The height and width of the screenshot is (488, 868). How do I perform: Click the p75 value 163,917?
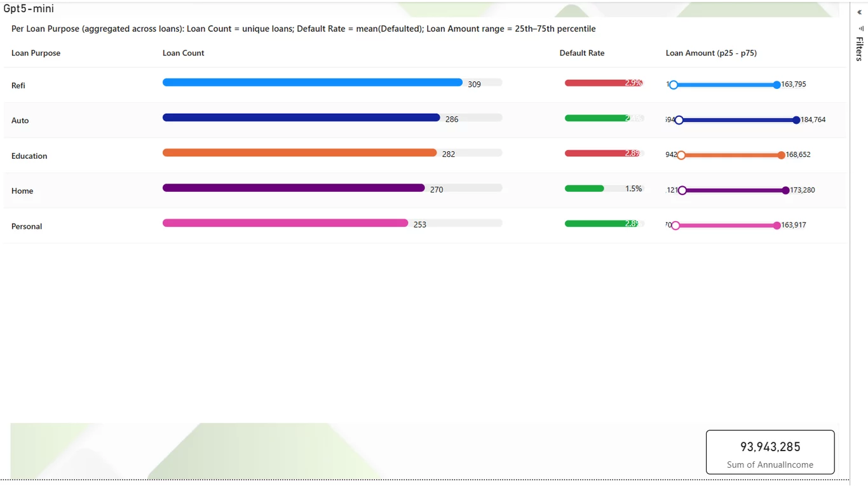pos(794,224)
